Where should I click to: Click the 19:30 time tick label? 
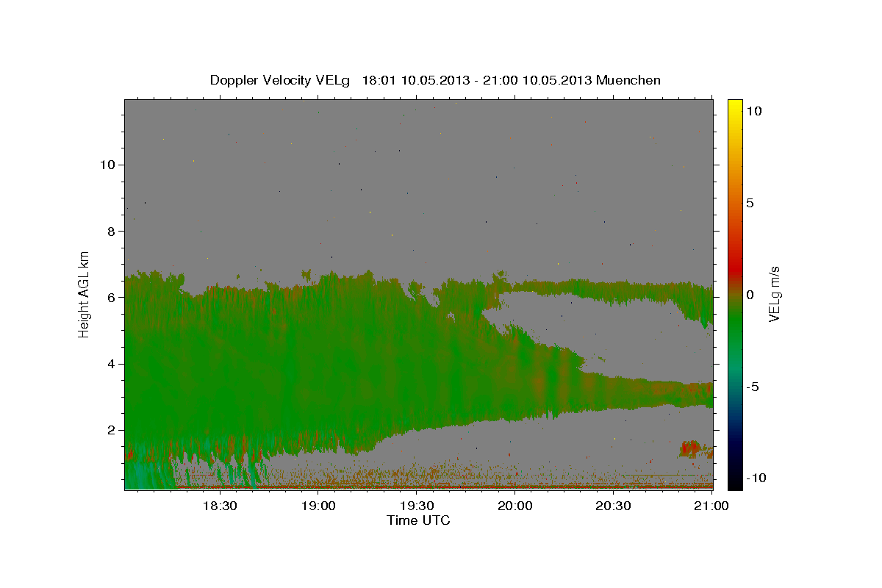tap(417, 506)
